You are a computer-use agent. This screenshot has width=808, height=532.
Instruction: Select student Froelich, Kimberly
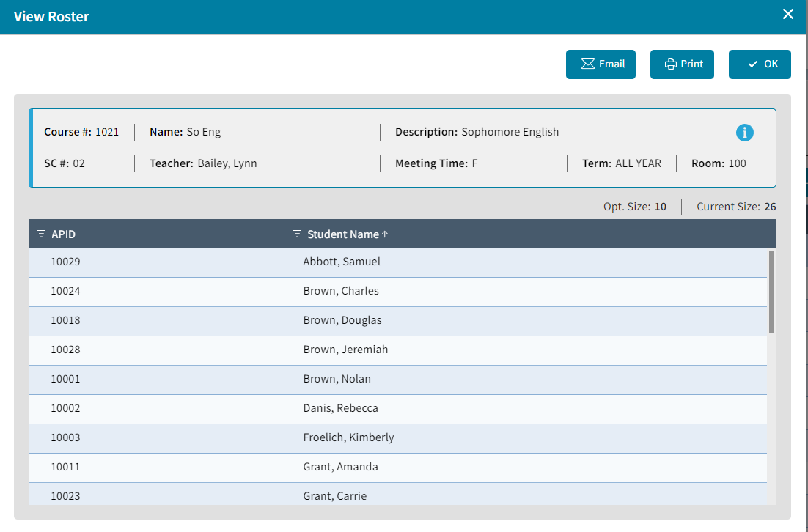[348, 437]
